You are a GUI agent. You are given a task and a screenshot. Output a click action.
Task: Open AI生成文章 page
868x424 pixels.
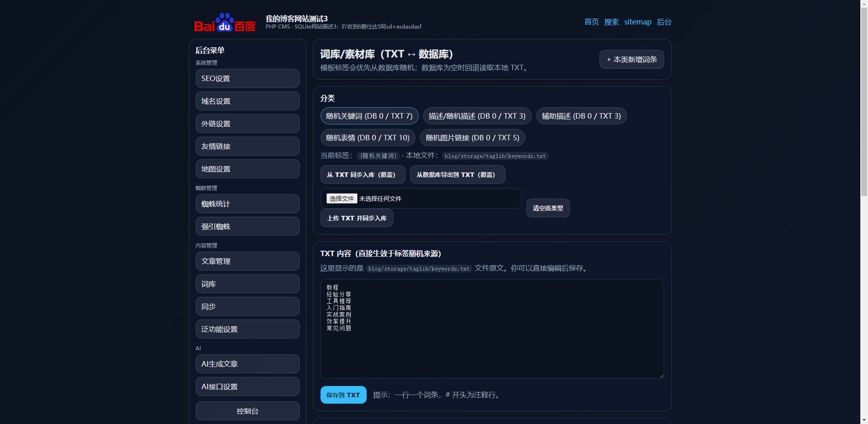(x=247, y=364)
